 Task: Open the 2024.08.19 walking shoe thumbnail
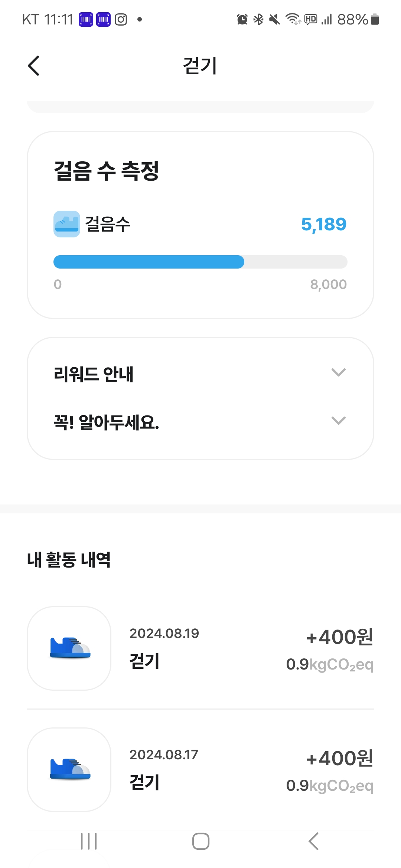69,648
